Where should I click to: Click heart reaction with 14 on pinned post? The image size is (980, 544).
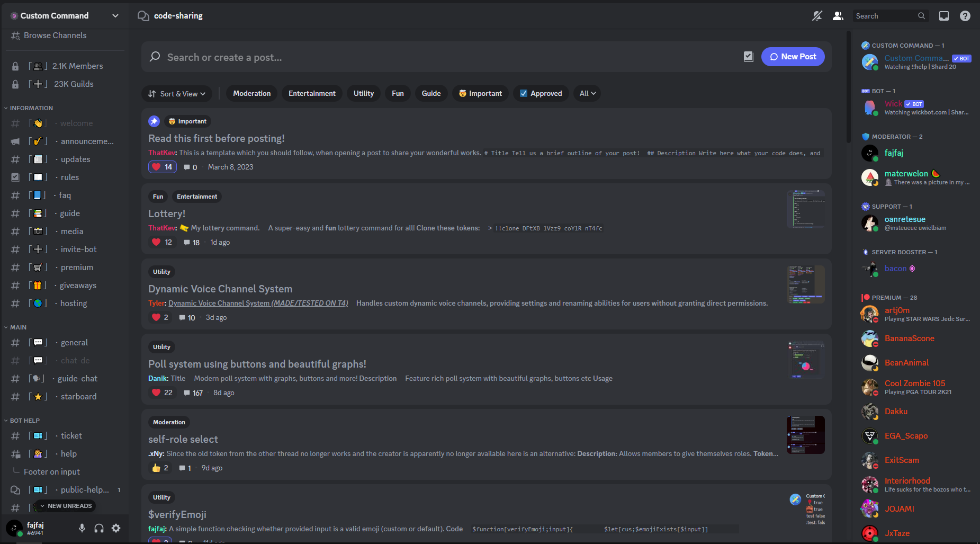click(162, 167)
